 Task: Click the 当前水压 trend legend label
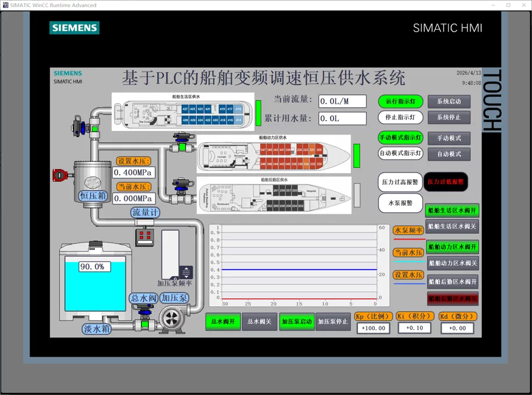tap(409, 252)
